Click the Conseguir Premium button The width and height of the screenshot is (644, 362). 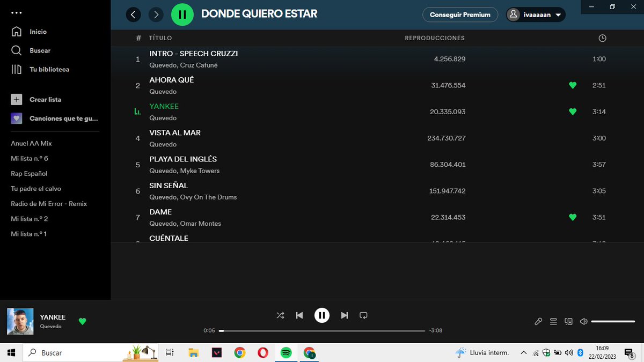pos(460,14)
